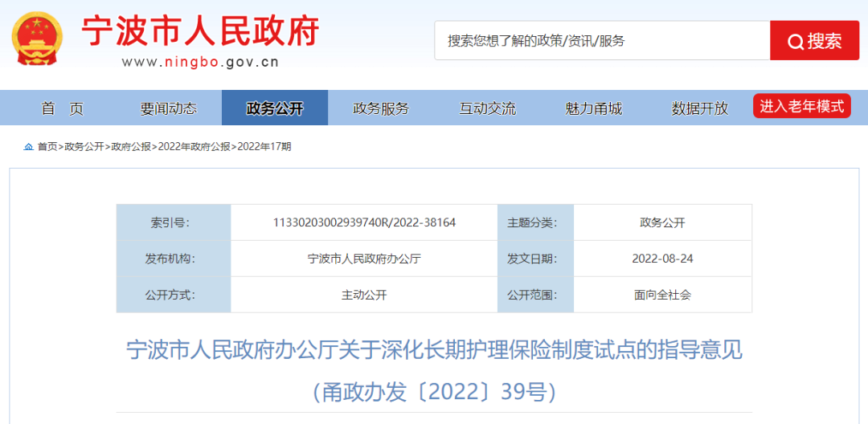Screen dimensions: 868x424
Task: Click the 宁波市人民政府 site title
Action: coord(200,32)
